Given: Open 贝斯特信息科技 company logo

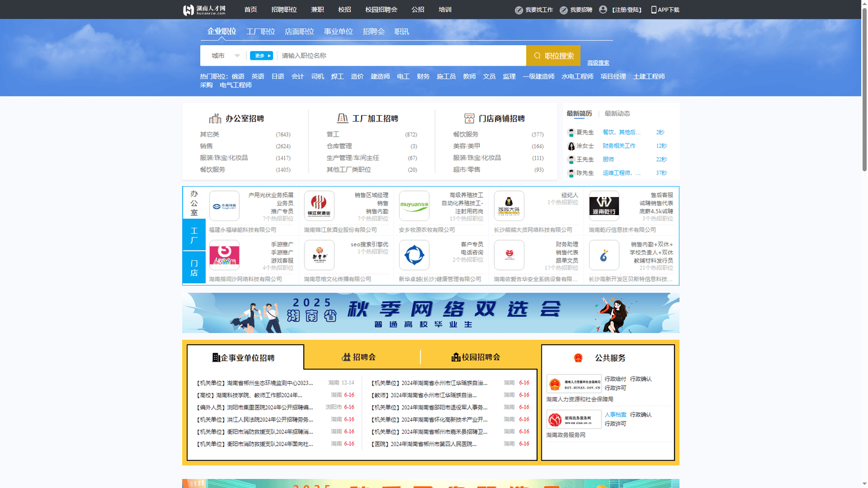Looking at the screenshot, I should 604,255.
